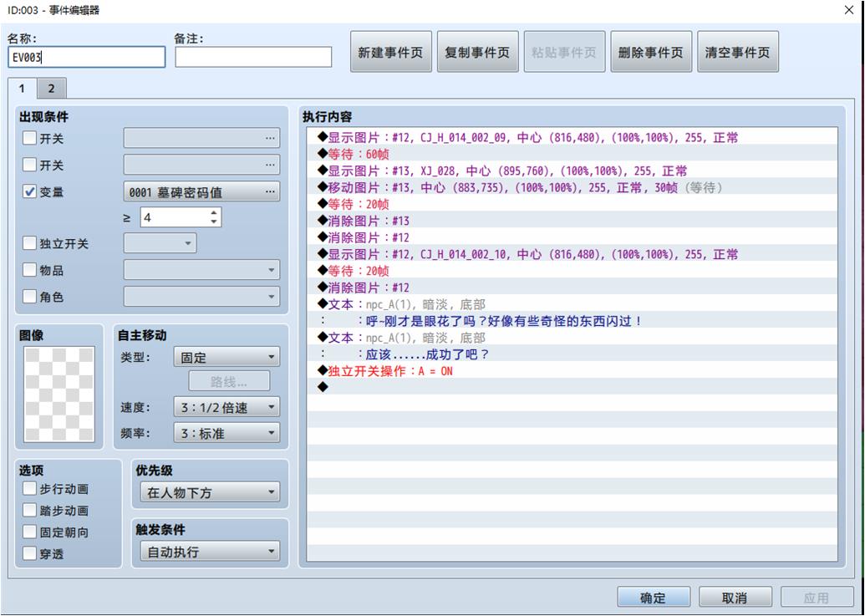
Task: Click the 名称 input field EV003
Action: point(87,58)
